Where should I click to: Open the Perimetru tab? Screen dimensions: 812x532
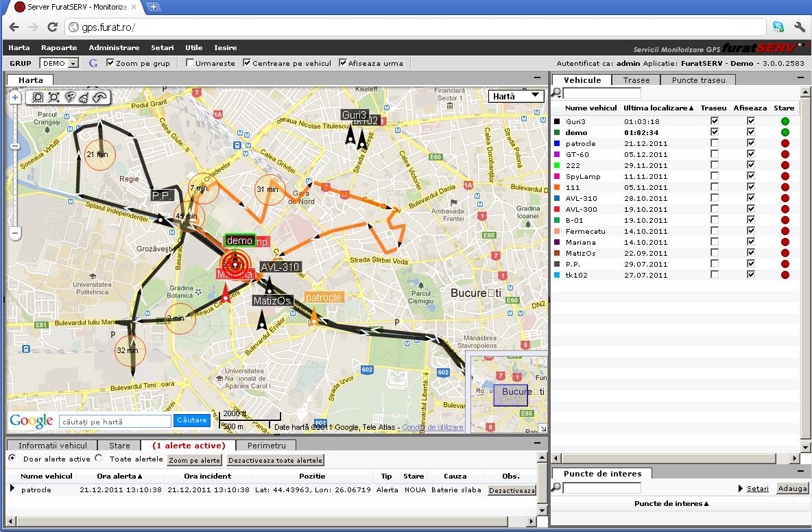[x=267, y=446]
